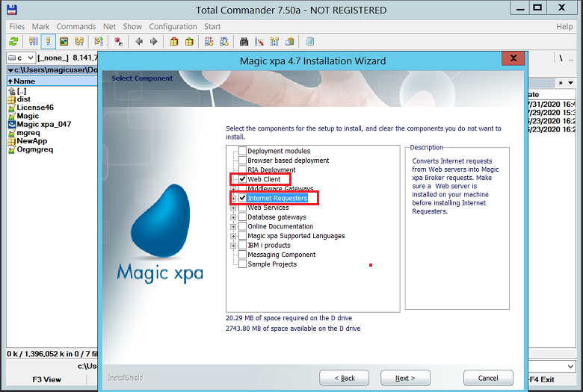
Task: Open the URL new FTP connection icon
Action: coord(224,41)
